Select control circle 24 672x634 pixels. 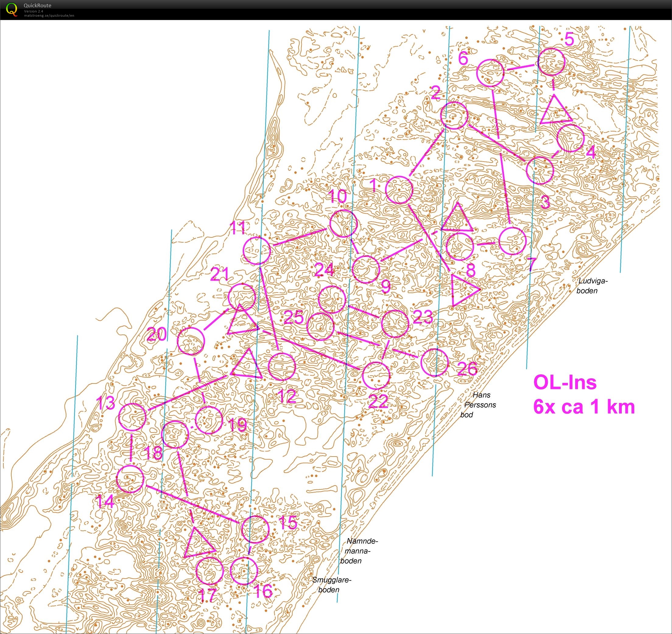tap(332, 299)
